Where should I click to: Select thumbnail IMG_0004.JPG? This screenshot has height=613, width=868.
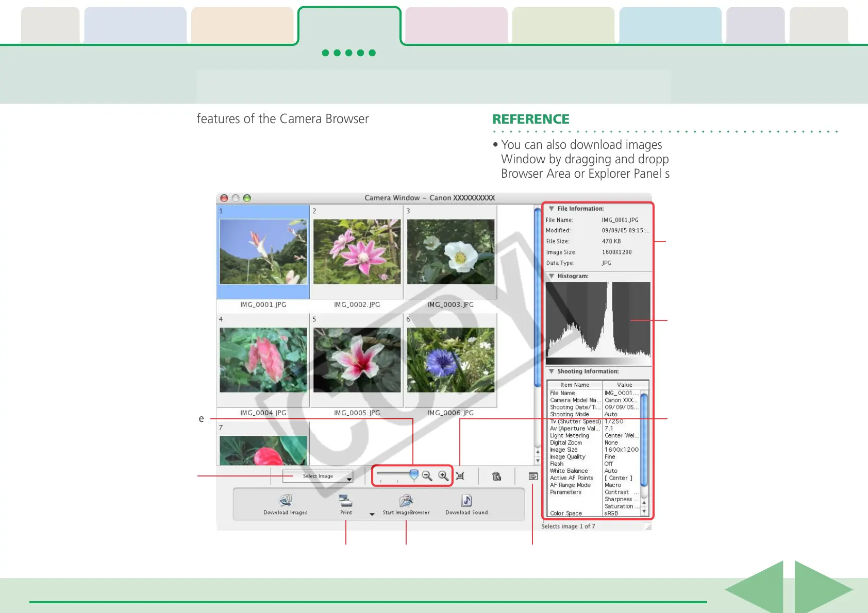tap(263, 360)
